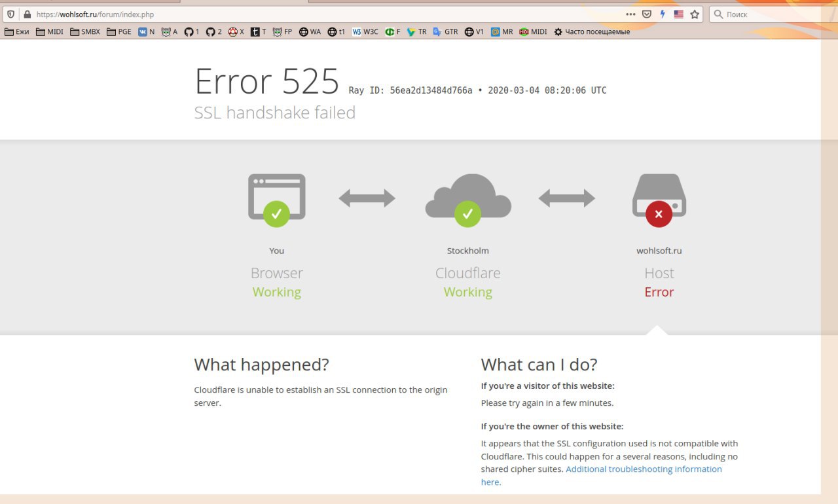The height and width of the screenshot is (504, 838).
Task: Click the red Error status under Host
Action: (x=659, y=292)
